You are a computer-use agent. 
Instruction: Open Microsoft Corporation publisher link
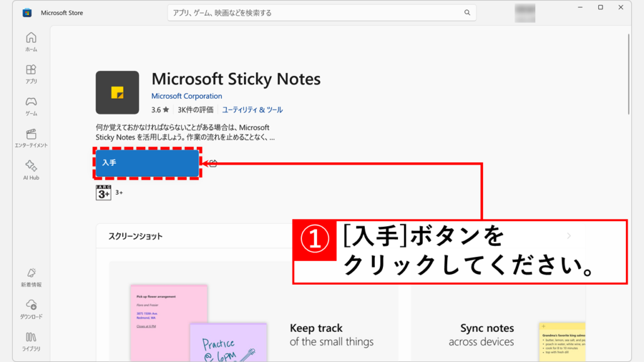pyautogui.click(x=186, y=96)
